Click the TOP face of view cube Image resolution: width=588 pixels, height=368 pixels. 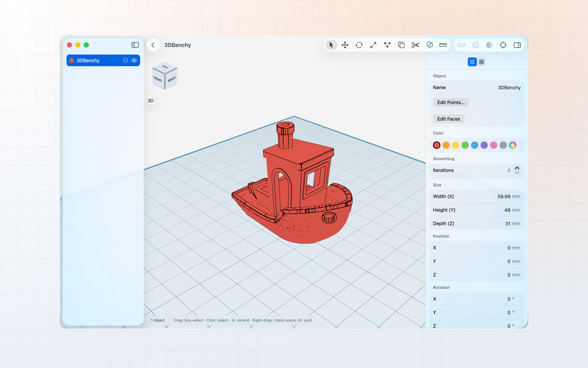click(x=165, y=67)
